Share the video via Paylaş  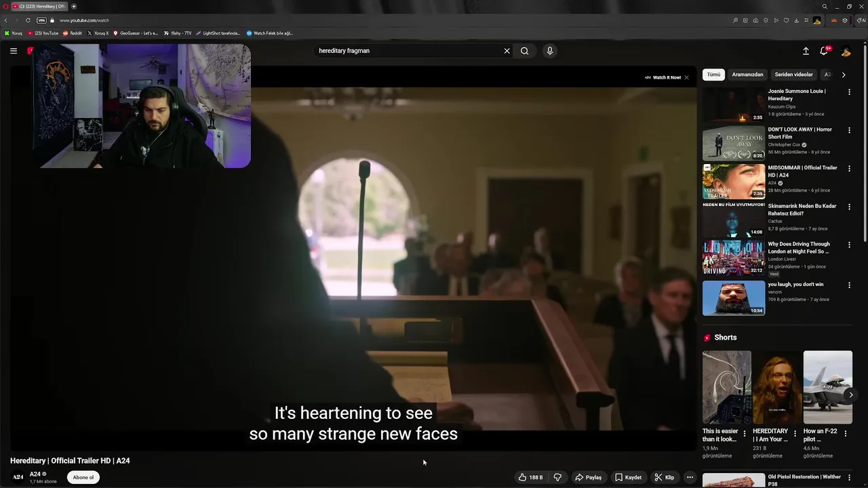pyautogui.click(x=588, y=477)
